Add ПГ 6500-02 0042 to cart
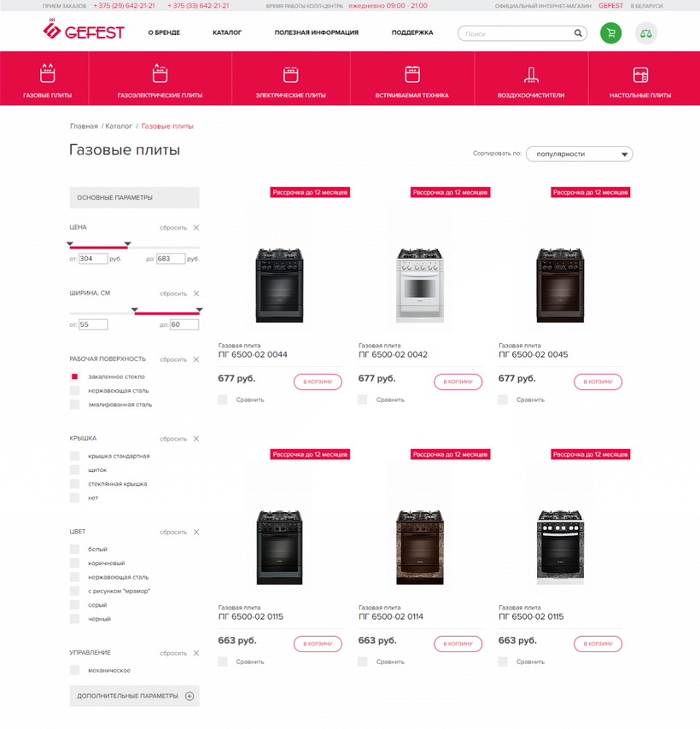This screenshot has width=700, height=729. (458, 382)
